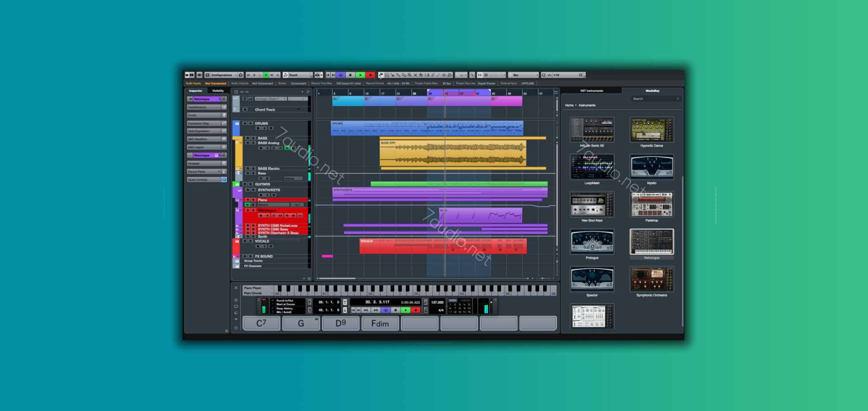Expand the Device Panel section dropdown
868x411 pixels.
point(219,171)
